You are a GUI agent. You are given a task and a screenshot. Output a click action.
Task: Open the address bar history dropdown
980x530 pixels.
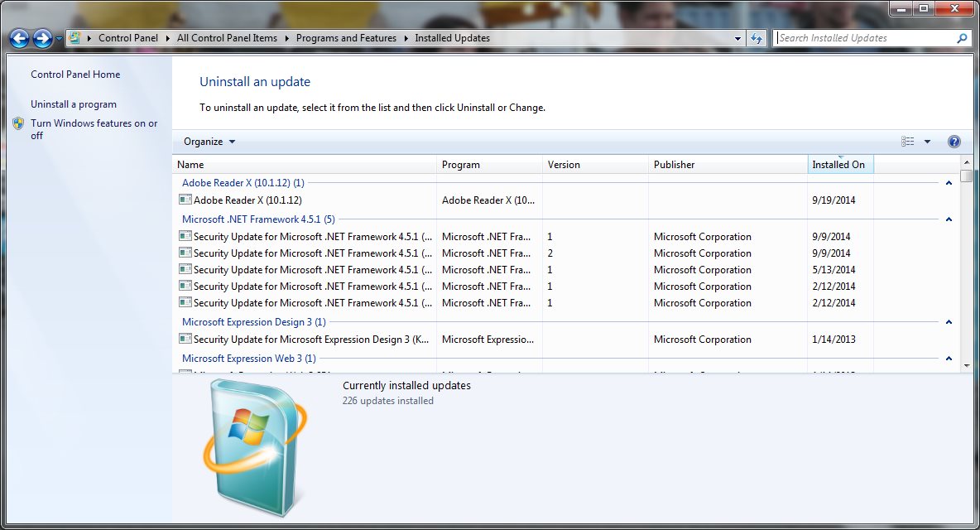[737, 38]
